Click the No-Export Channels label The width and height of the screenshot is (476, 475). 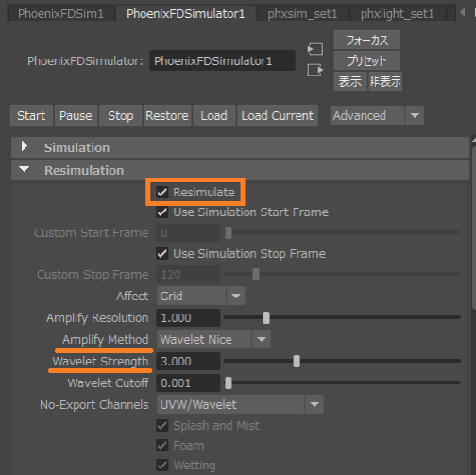click(x=94, y=404)
